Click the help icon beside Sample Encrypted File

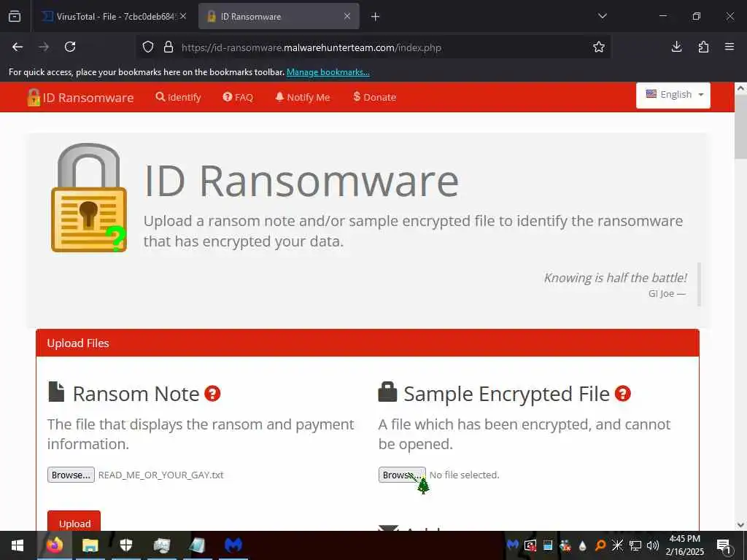(623, 394)
